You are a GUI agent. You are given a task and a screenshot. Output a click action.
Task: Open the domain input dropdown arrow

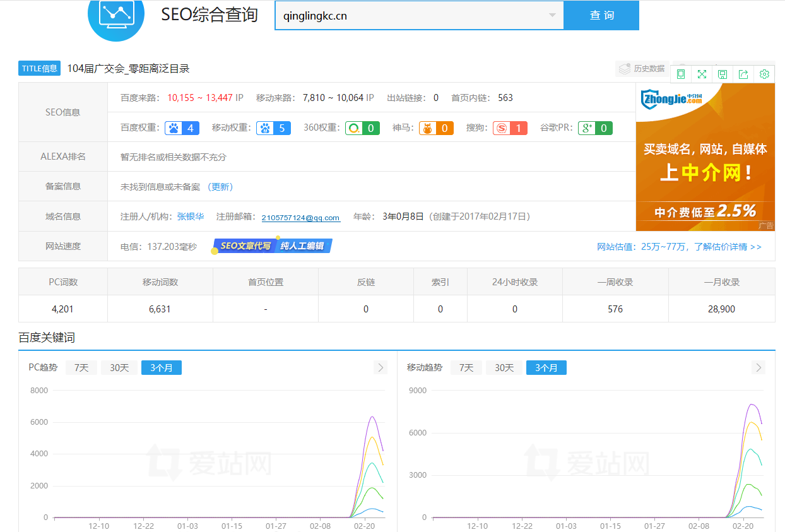pos(552,15)
